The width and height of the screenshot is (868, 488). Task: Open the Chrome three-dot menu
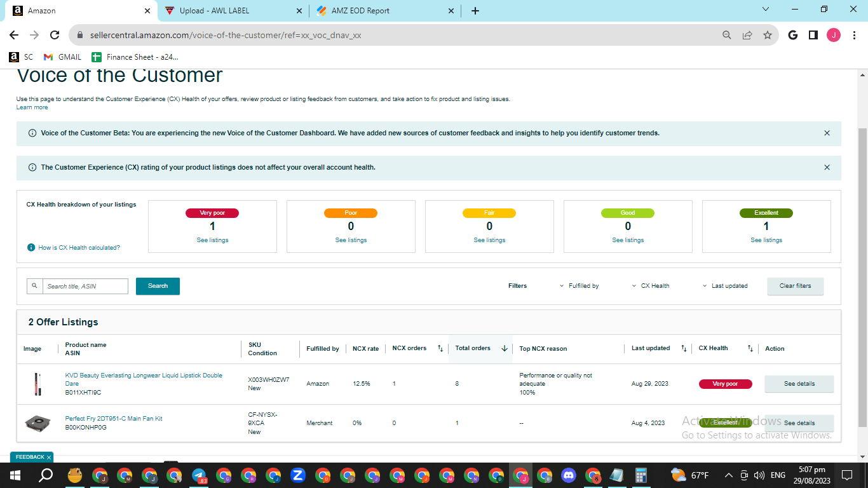pos(853,36)
